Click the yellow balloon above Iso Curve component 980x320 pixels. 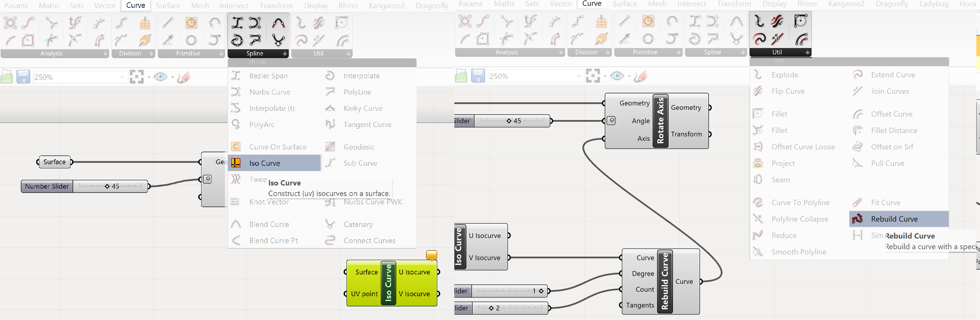(x=432, y=255)
